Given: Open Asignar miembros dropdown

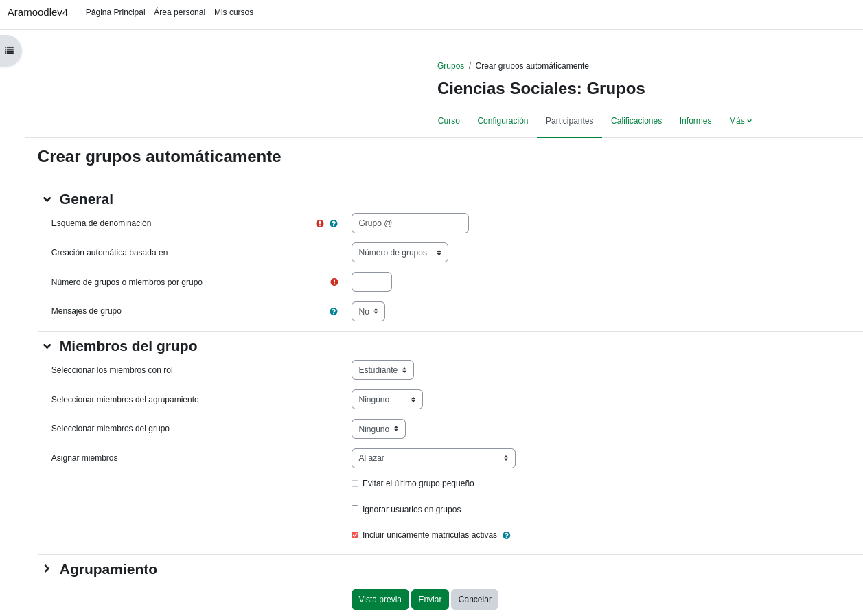Looking at the screenshot, I should [433, 459].
